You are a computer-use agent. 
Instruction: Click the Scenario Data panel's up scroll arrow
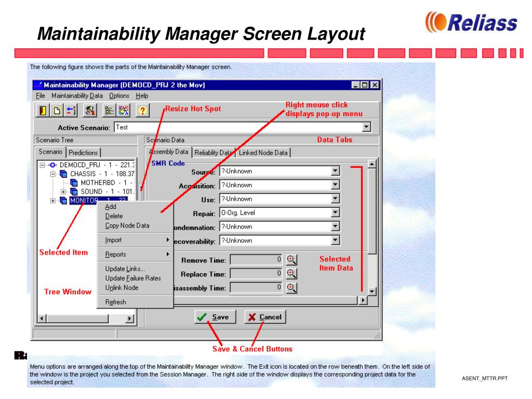point(372,164)
